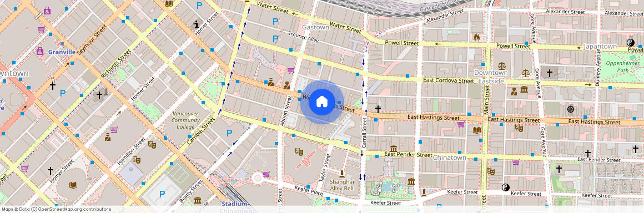Click police icon beside the Downtown Eastside museum
Viewport: 644px width, 213px height.
point(514,91)
